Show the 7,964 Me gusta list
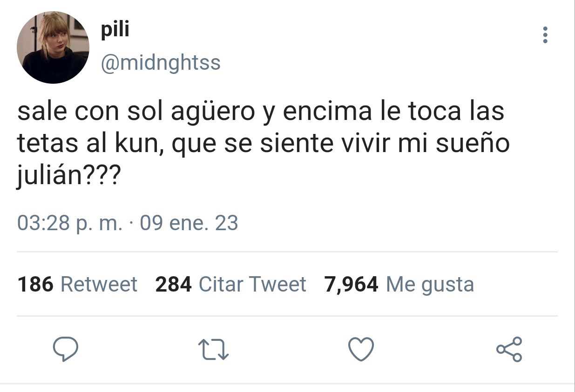Viewport: 575px width, 392px height. point(399,284)
